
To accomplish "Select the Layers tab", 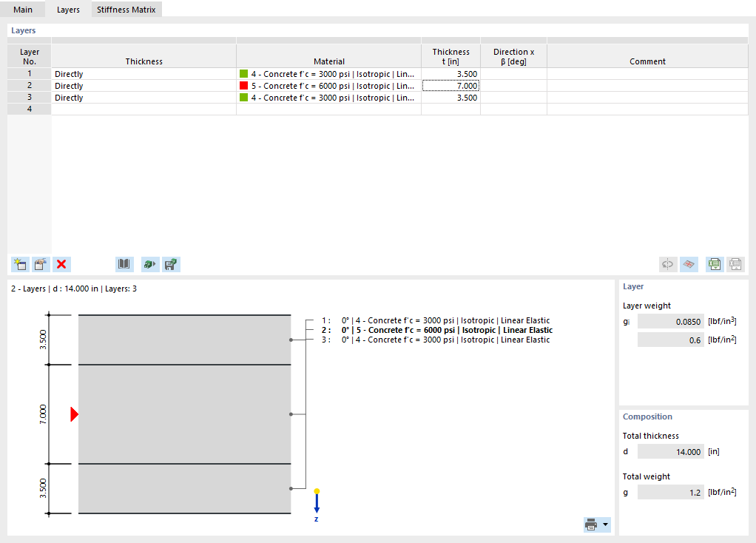I will pyautogui.click(x=68, y=10).
